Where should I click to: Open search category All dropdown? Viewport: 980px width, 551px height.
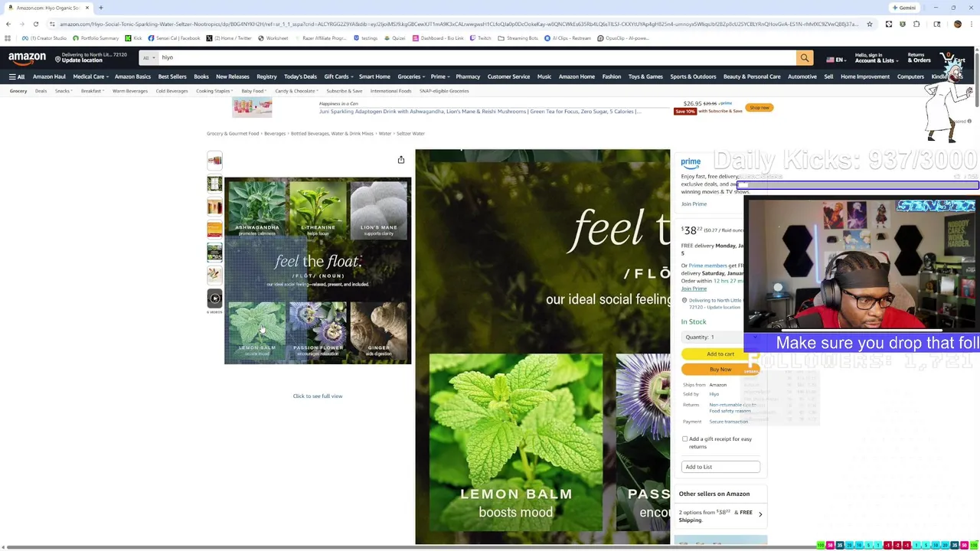tap(149, 58)
